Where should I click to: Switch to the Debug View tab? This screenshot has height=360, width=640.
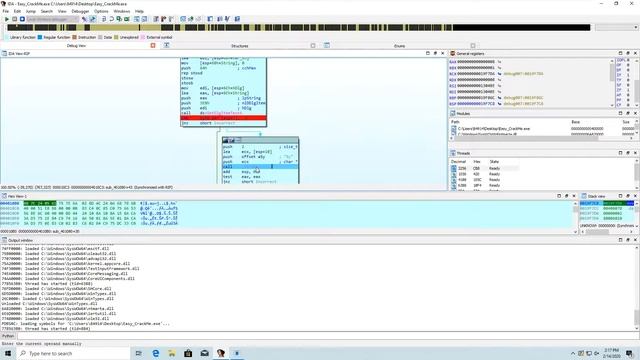click(76, 46)
